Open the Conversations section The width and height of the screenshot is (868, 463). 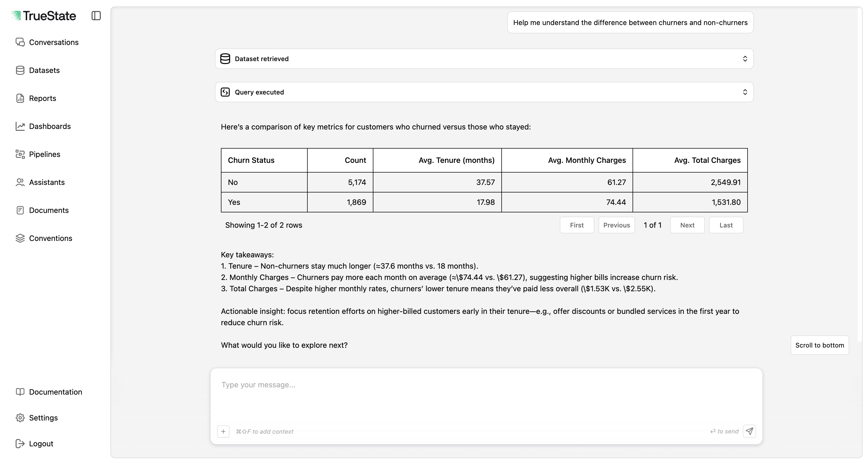[x=54, y=42]
